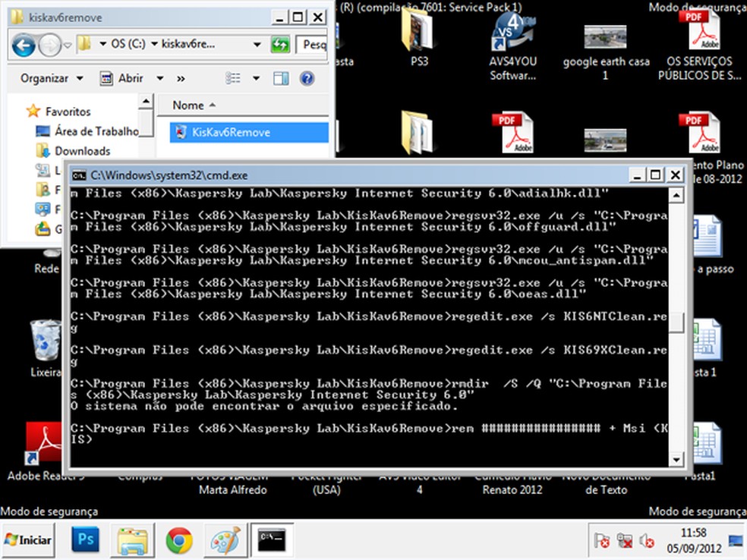
Task: Open Explorer help via the question mark icon
Action: pos(307,78)
